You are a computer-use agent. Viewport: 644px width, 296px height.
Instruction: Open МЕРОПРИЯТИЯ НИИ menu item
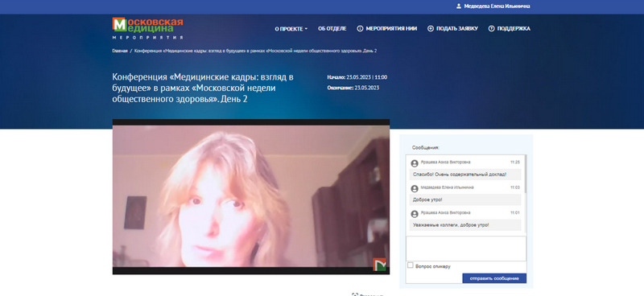click(x=391, y=29)
